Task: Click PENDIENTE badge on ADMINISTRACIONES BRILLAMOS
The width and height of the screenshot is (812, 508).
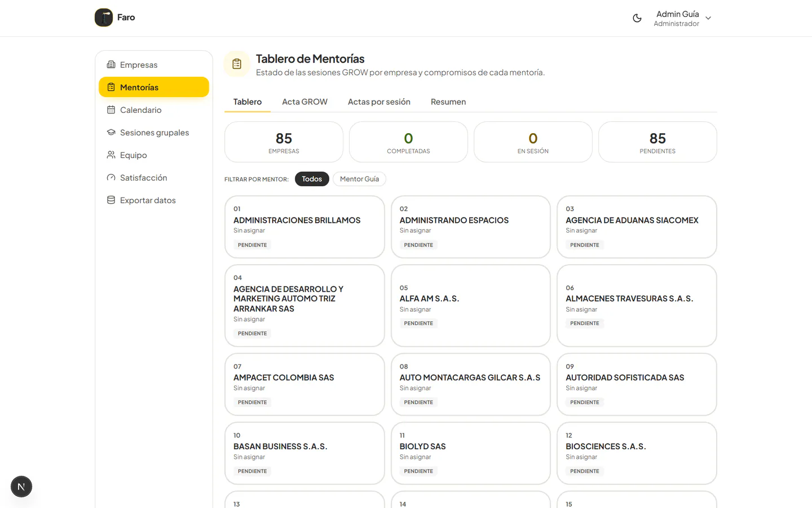Action: 252,245
